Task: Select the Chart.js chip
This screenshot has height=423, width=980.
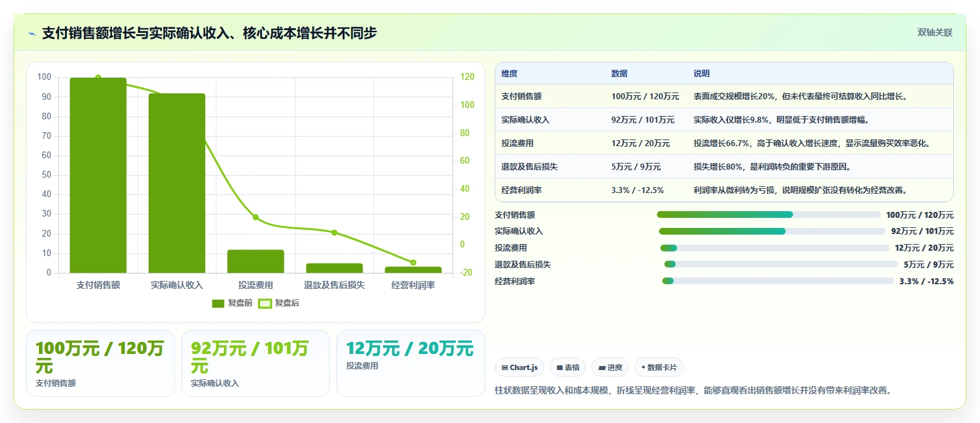Action: click(x=519, y=367)
